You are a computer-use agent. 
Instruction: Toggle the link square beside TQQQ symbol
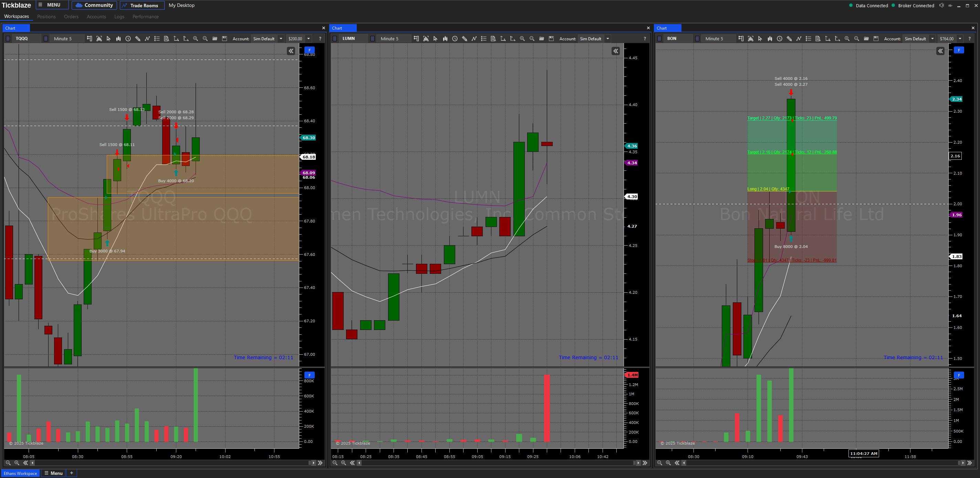point(8,39)
